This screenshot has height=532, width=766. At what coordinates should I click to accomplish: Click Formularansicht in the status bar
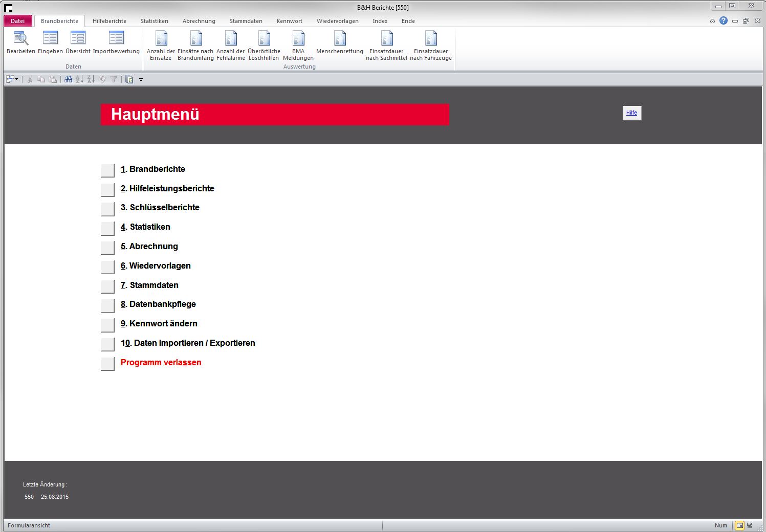click(x=29, y=525)
